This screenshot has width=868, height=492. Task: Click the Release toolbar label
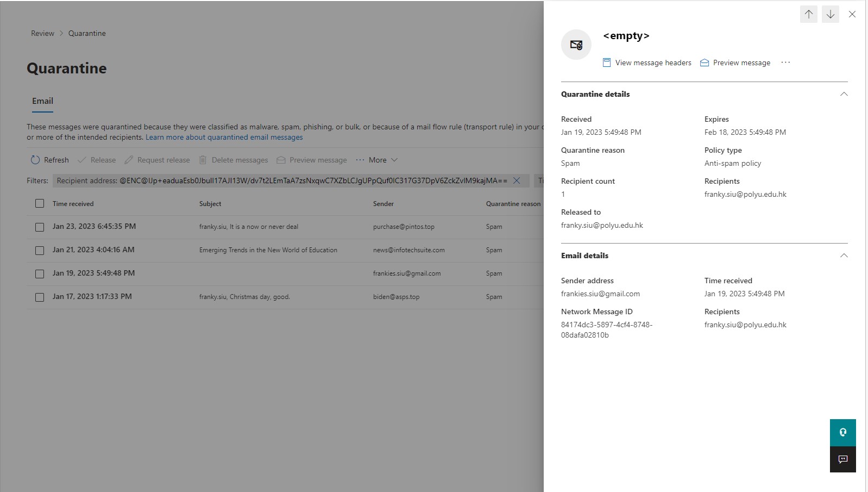(x=103, y=160)
